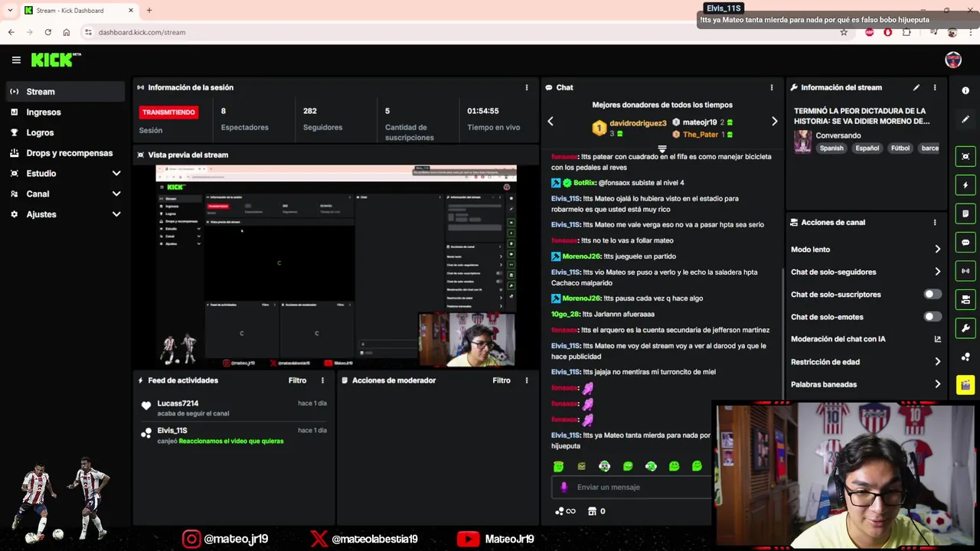Click the Enviar un mensaje input field
Screen dimensions: 980x551
[x=631, y=487]
